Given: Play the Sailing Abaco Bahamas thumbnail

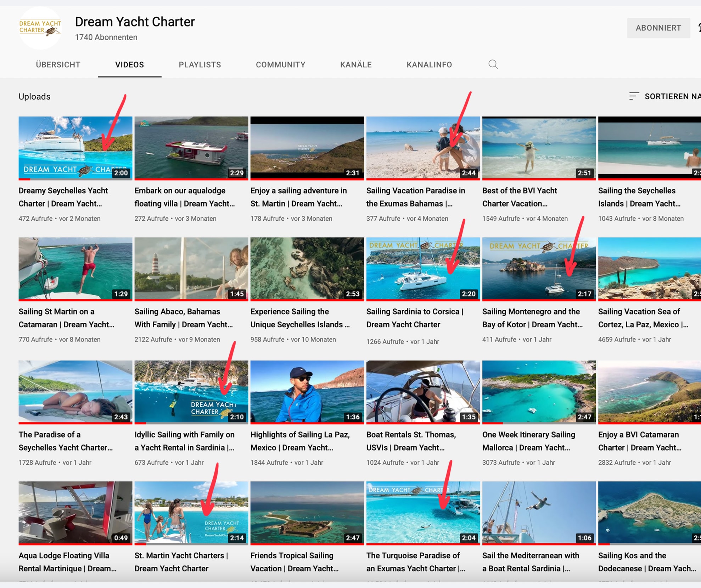Looking at the screenshot, I should (191, 269).
